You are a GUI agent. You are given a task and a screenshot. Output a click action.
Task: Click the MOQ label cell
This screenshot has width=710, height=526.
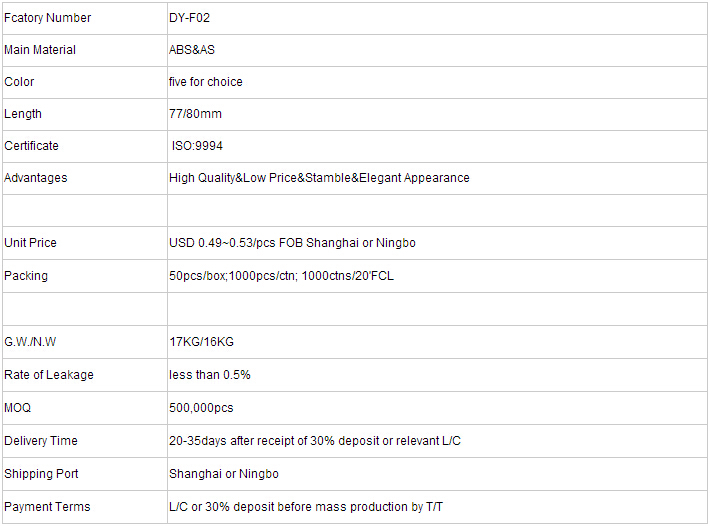coord(85,408)
